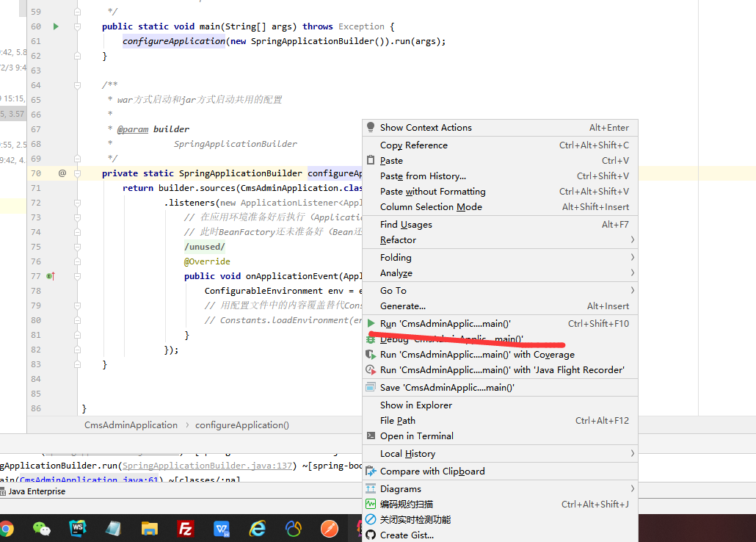Launch WebStorm from the taskbar
756x542 pixels.
(x=78, y=528)
